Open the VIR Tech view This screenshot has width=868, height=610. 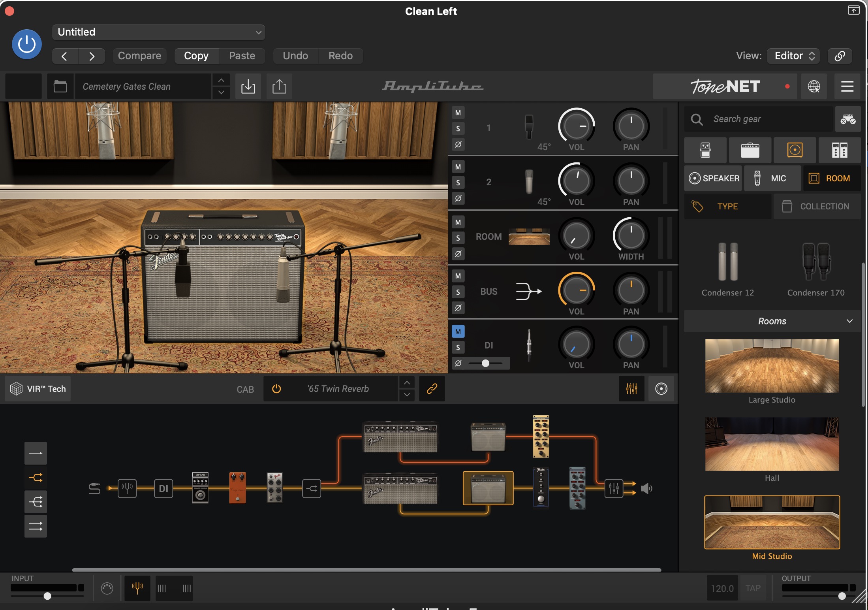(38, 389)
